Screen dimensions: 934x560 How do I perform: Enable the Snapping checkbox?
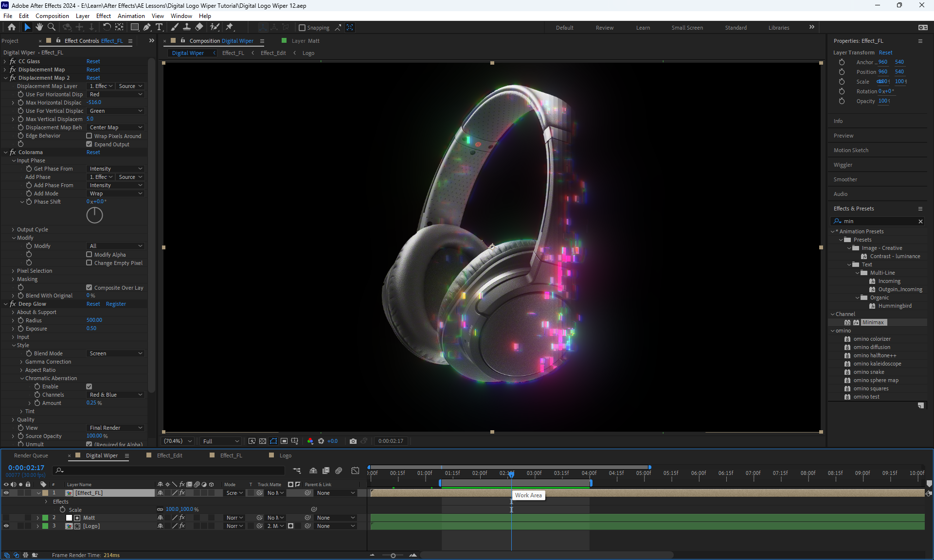tap(302, 28)
